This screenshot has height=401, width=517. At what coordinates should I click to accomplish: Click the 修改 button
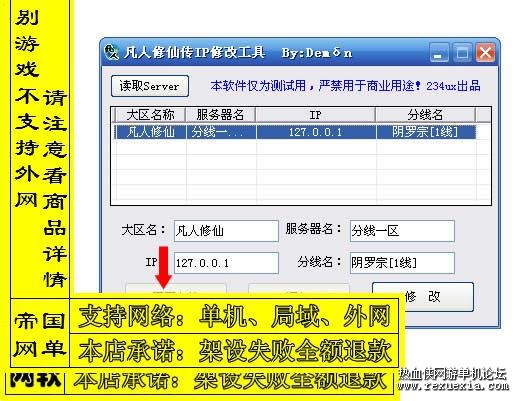[x=423, y=296]
